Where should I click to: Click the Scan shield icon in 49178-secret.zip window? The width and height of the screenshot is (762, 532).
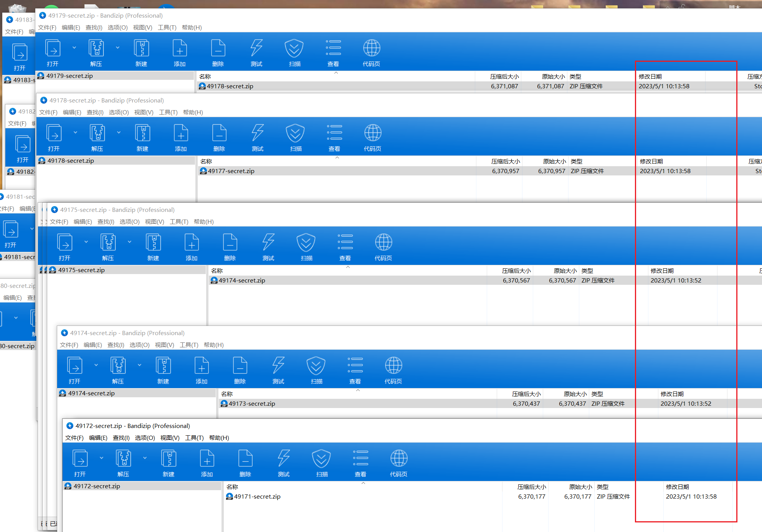click(295, 134)
